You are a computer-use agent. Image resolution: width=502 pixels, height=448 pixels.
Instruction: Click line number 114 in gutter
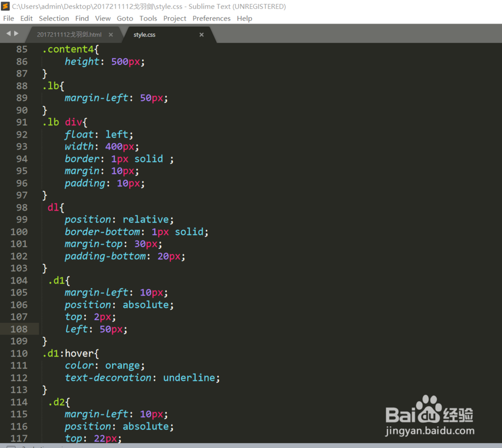pos(19,402)
